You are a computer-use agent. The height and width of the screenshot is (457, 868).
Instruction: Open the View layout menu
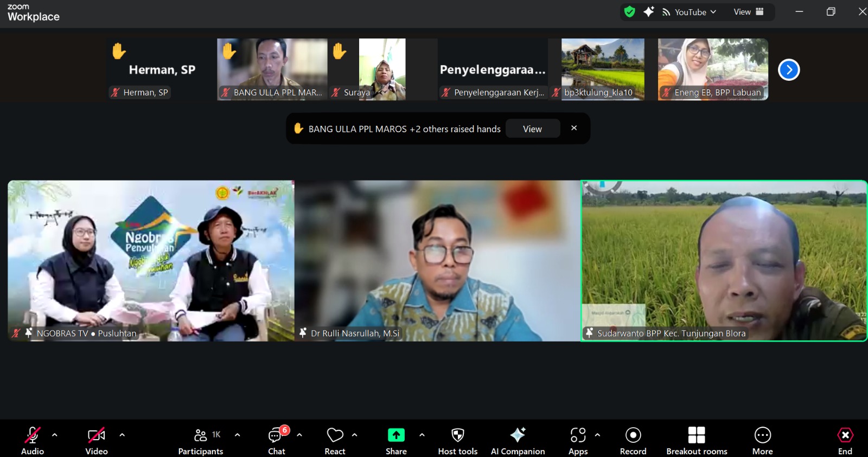click(749, 12)
